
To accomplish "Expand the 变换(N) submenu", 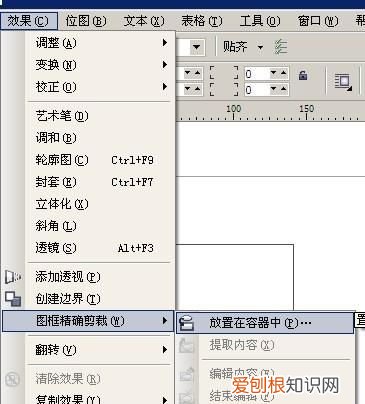I will pos(100,65).
